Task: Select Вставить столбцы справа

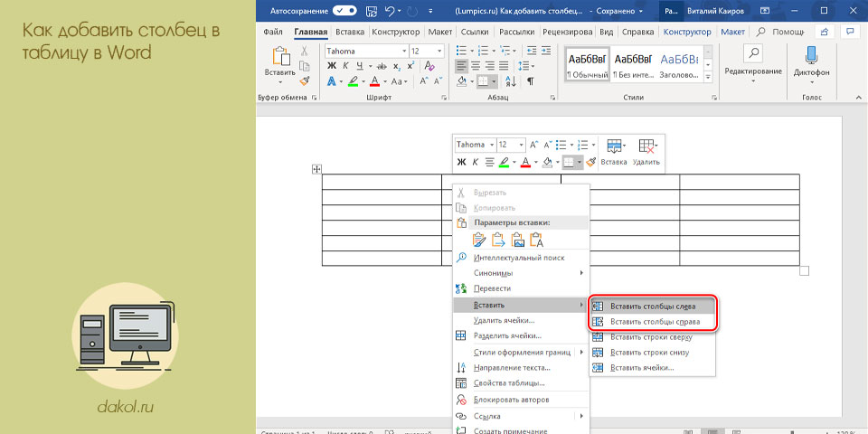Action: 653,322
